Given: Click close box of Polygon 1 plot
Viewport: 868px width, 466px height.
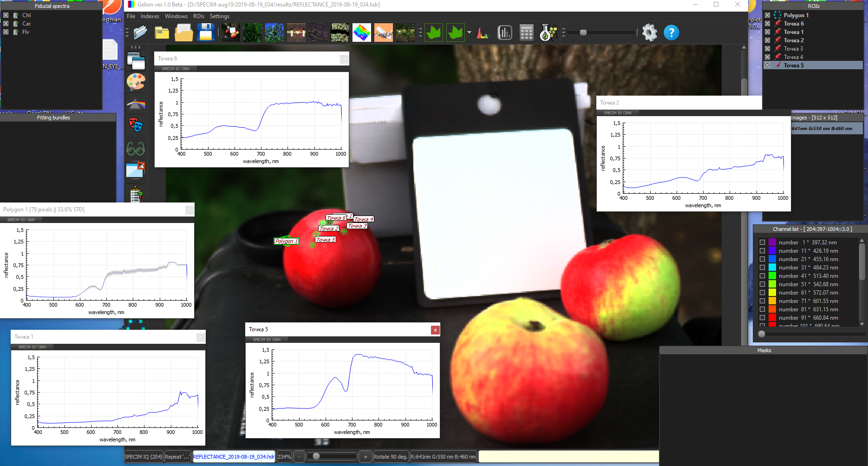Looking at the screenshot, I should click(x=189, y=210).
